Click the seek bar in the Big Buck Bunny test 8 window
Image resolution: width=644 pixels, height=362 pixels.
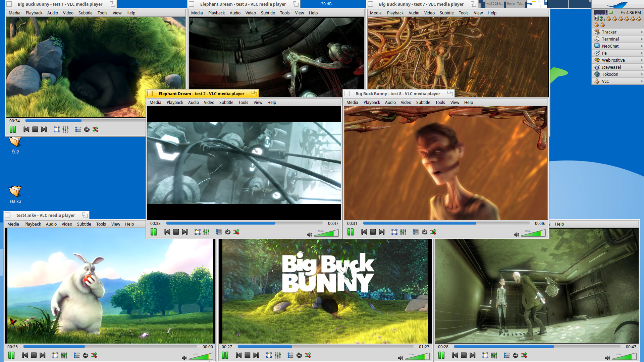coord(446,223)
